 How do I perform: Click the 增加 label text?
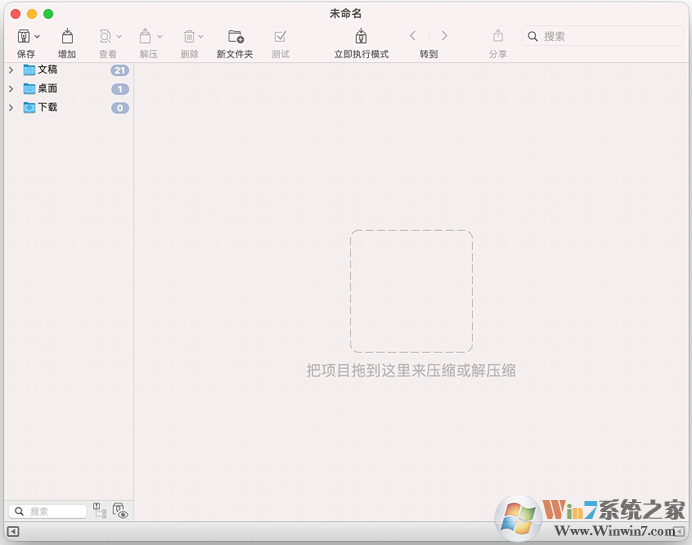tap(67, 54)
